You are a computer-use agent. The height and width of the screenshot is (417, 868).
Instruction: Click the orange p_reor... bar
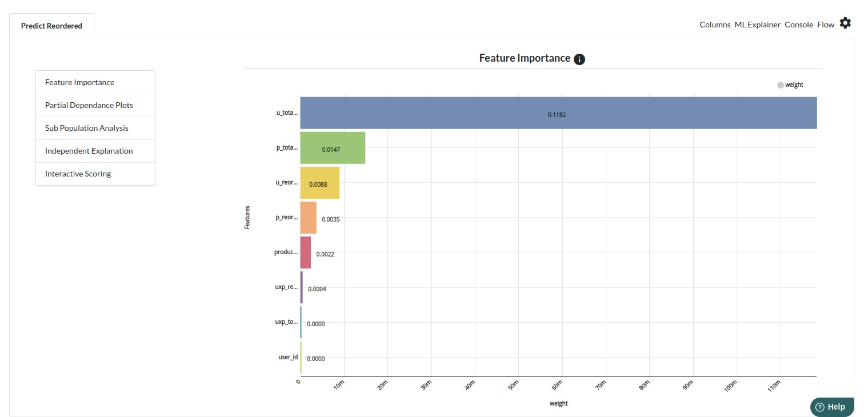pos(309,218)
